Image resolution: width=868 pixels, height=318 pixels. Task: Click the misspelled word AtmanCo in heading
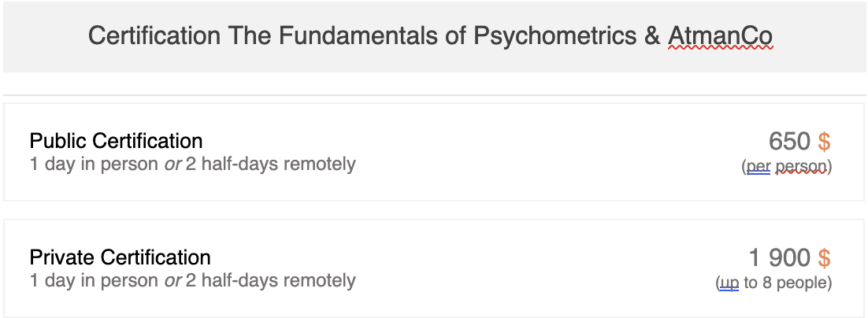coord(720,36)
